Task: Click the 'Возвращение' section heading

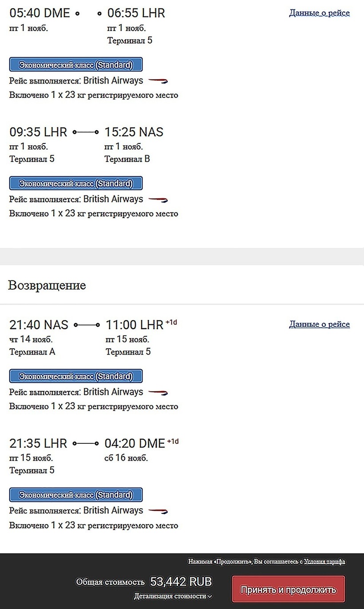Action: [47, 285]
